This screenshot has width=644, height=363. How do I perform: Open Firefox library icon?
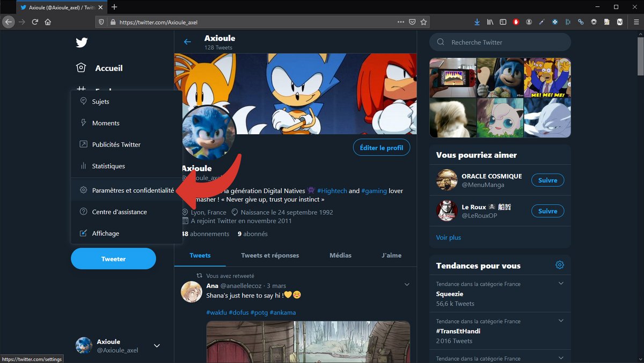(490, 22)
